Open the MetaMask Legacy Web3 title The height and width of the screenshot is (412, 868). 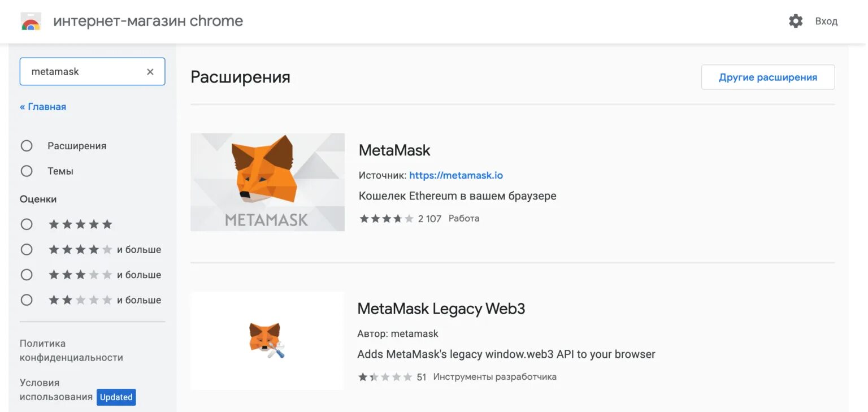click(x=441, y=309)
